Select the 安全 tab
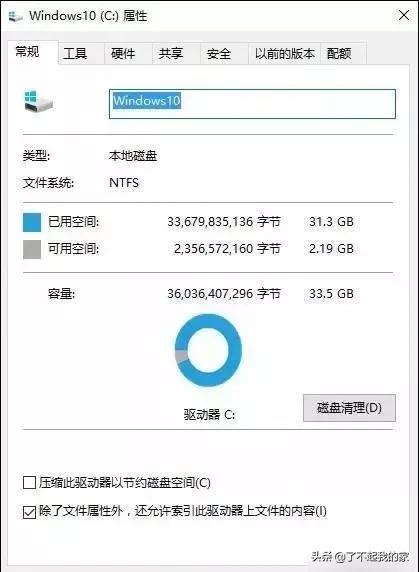 (x=219, y=54)
